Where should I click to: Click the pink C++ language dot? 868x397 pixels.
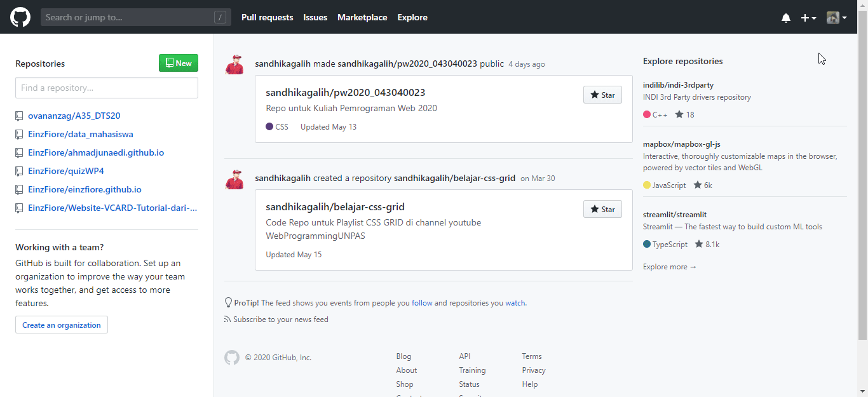coord(647,115)
